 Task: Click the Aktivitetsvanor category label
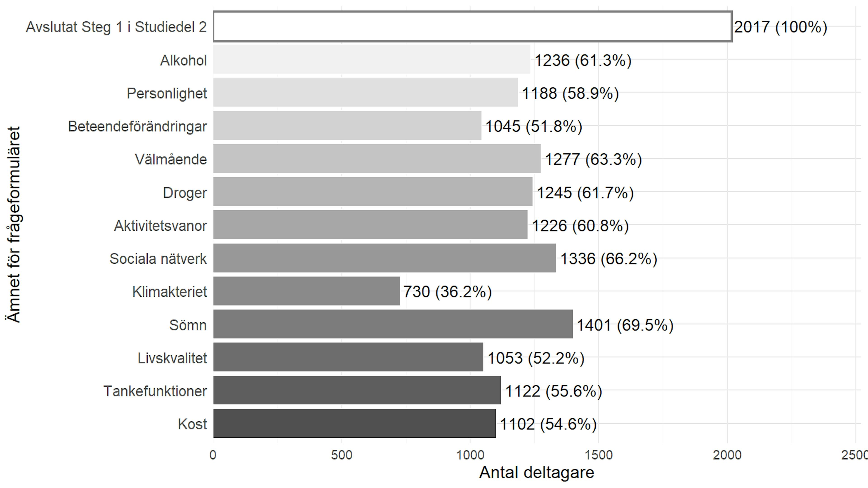(160, 226)
